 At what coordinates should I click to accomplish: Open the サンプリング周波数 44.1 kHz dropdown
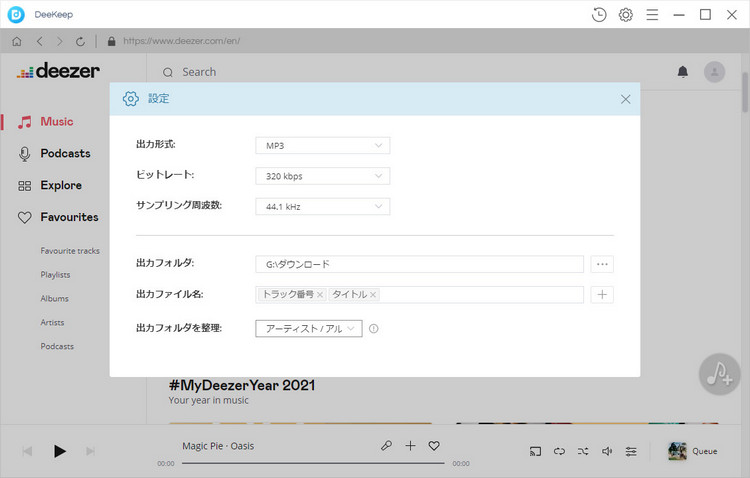323,207
